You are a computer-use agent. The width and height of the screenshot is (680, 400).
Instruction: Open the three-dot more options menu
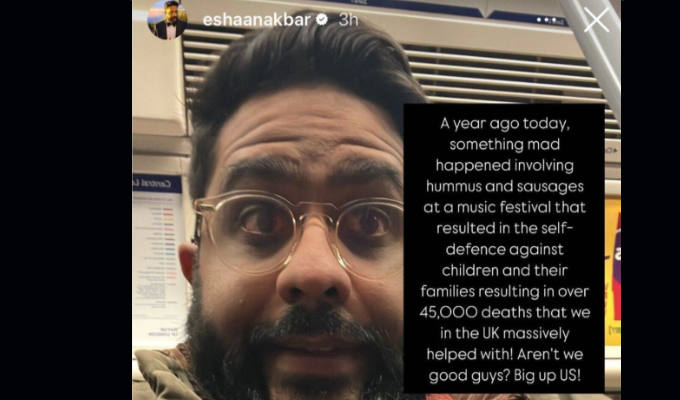[x=546, y=20]
